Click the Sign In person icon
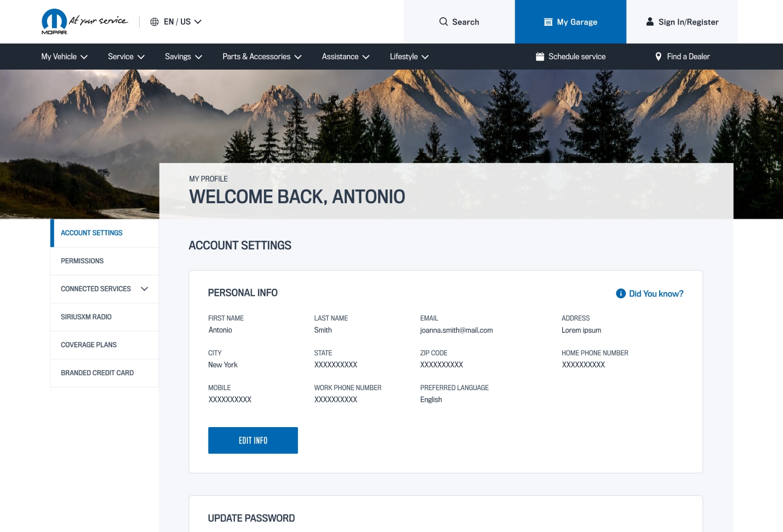Viewport: 783px width, 532px height. pos(650,22)
